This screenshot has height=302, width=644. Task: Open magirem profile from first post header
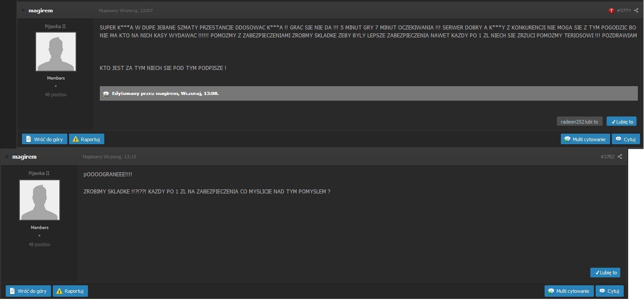(40, 11)
